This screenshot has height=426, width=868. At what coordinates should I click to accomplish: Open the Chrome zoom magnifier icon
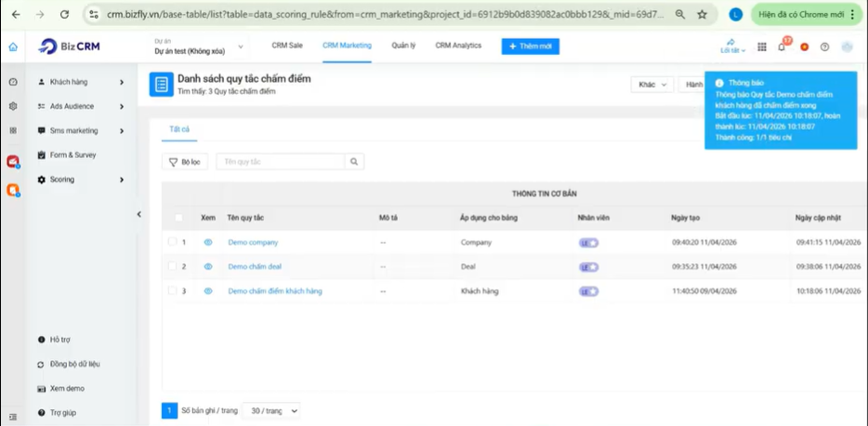(679, 15)
